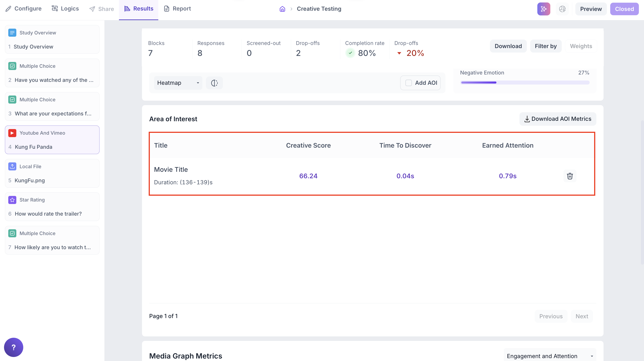This screenshot has height=361, width=644.
Task: Switch to the Report tab
Action: 177,9
